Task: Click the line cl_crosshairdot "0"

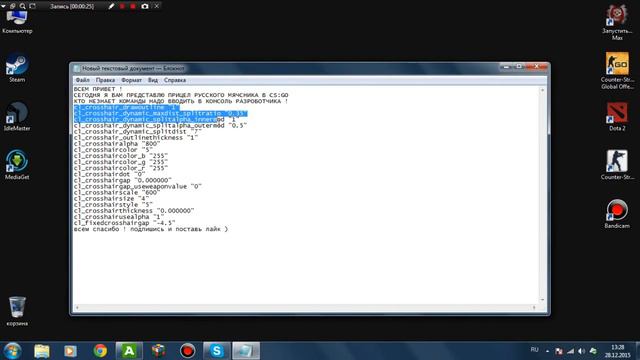Action: click(109, 174)
